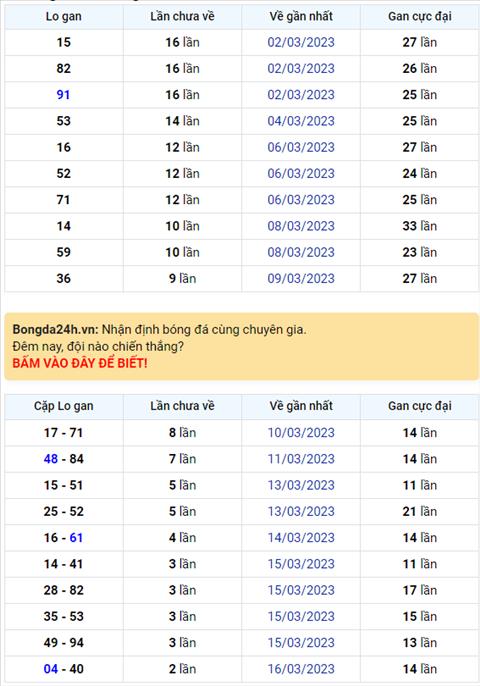
Task: Click date 02/03/2023 in row 15
Action: tap(301, 42)
